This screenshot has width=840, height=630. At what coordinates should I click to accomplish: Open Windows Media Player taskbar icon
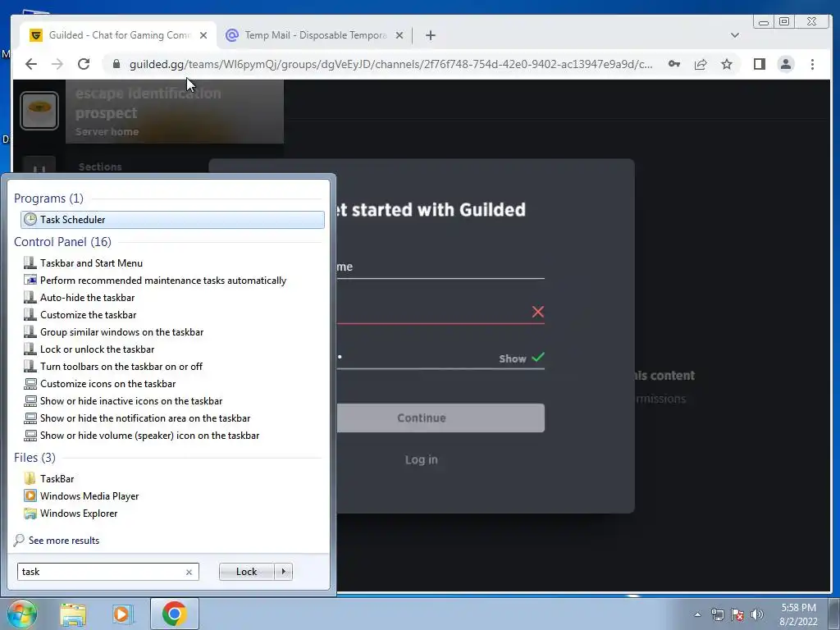tap(123, 614)
